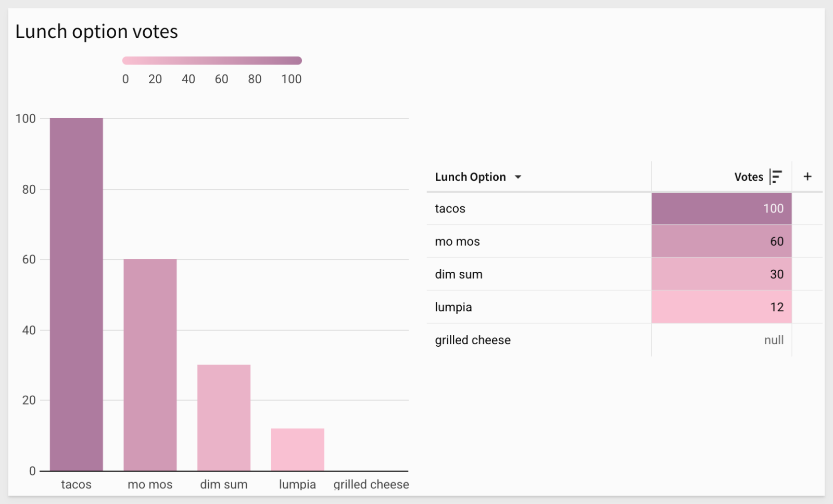Select the tacos bar in chart
This screenshot has width=833, height=504.
[77, 294]
